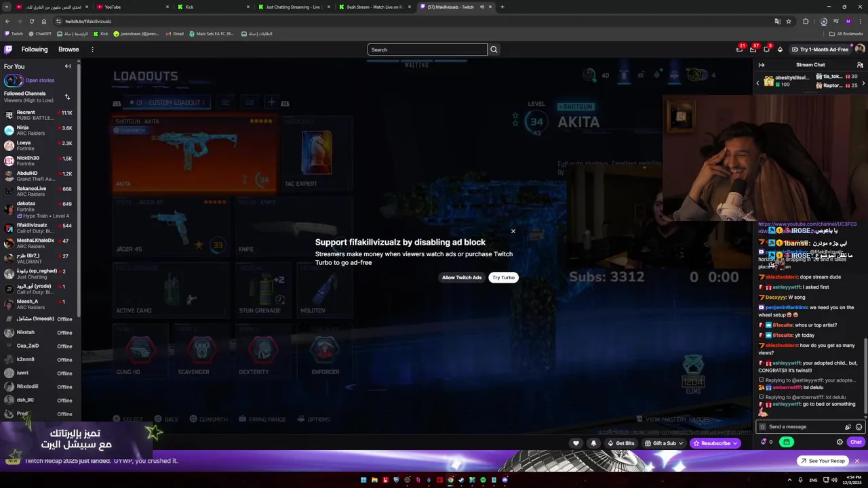Collapse stream chat panel arrow

click(762, 65)
